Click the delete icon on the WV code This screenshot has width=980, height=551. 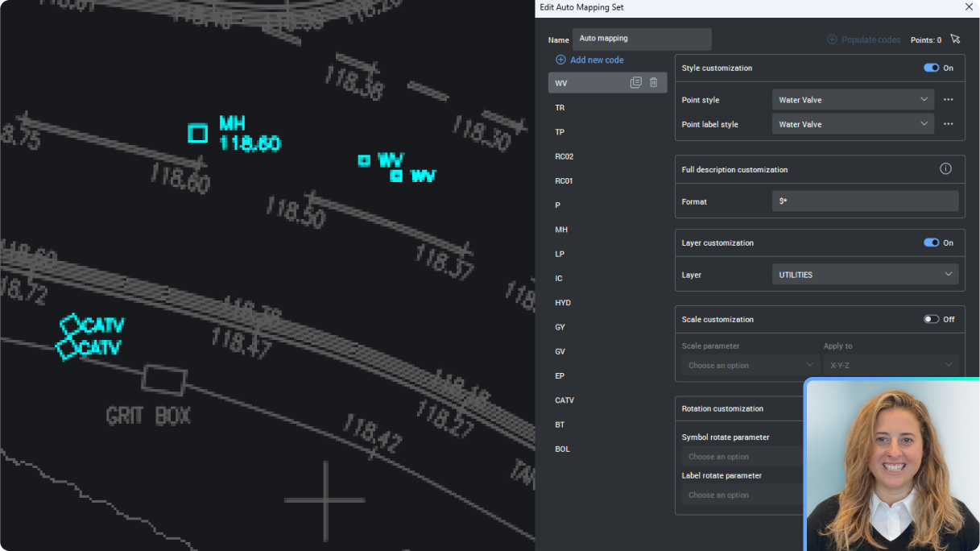(653, 82)
